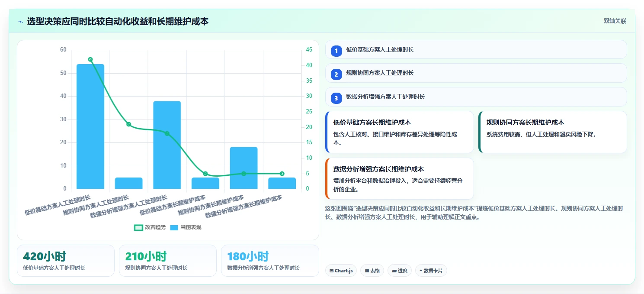
Task: Click the number 3 badge
Action: pos(336,98)
